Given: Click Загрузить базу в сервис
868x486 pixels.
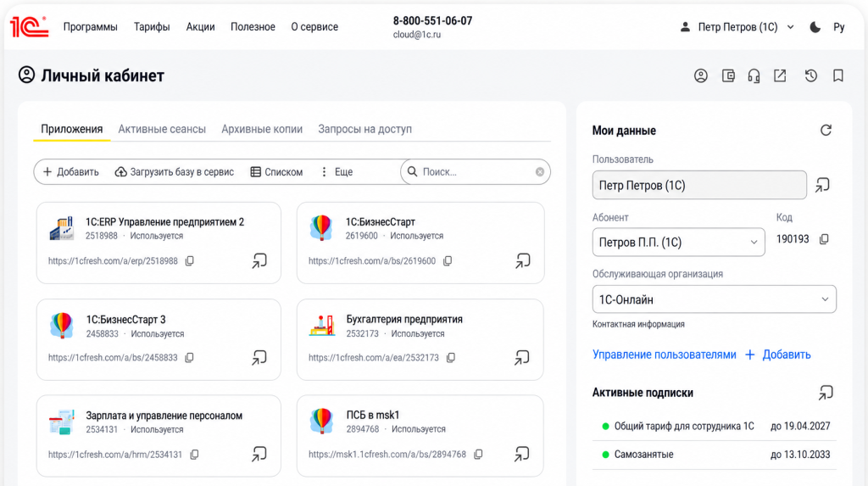Looking at the screenshot, I should click(x=175, y=172).
